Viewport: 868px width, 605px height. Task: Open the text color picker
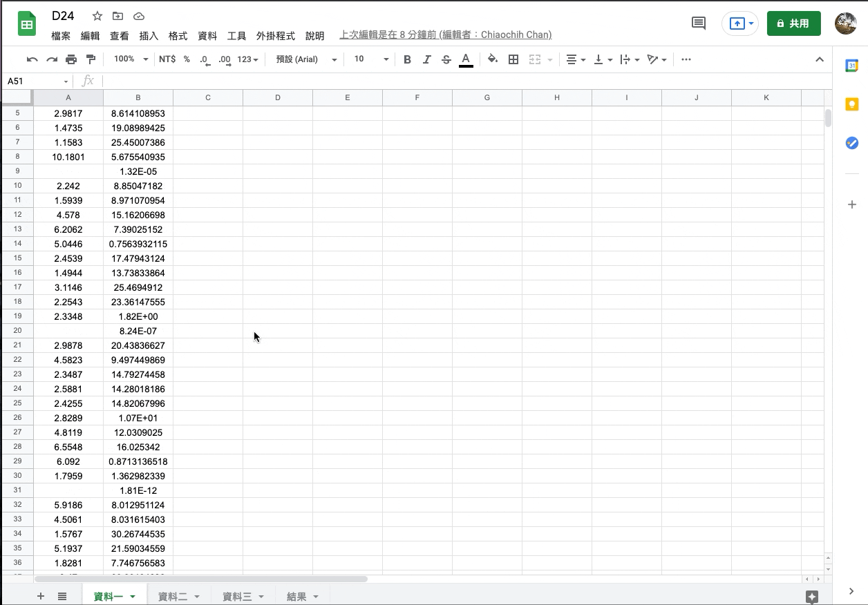[x=466, y=59]
